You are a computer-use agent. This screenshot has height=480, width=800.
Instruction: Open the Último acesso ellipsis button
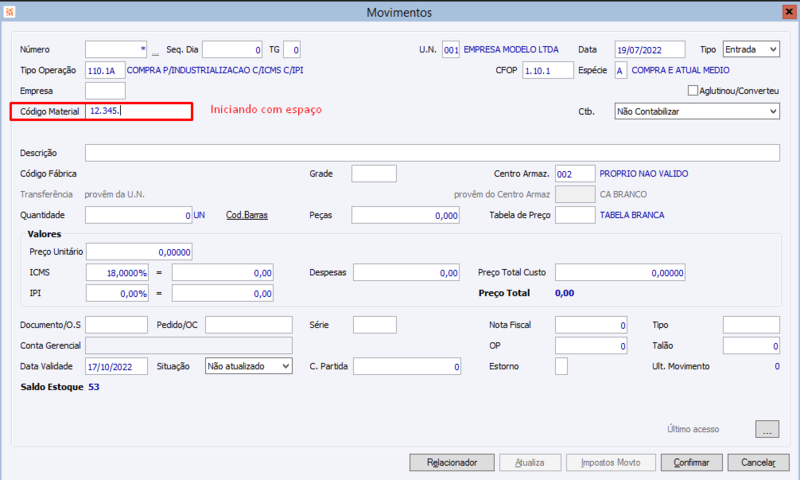(x=767, y=429)
